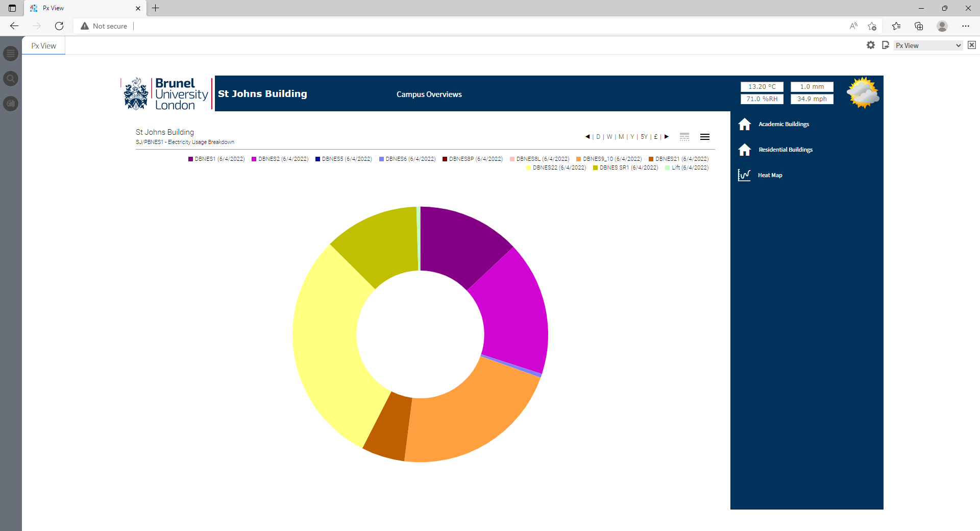Toggle the Lift series legend entry
Screen dimensions: 980x531
[687, 168]
